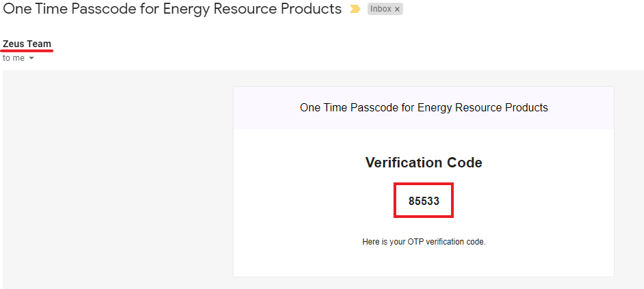Click the passcode title inside the email card
644x289 pixels.
(x=424, y=107)
